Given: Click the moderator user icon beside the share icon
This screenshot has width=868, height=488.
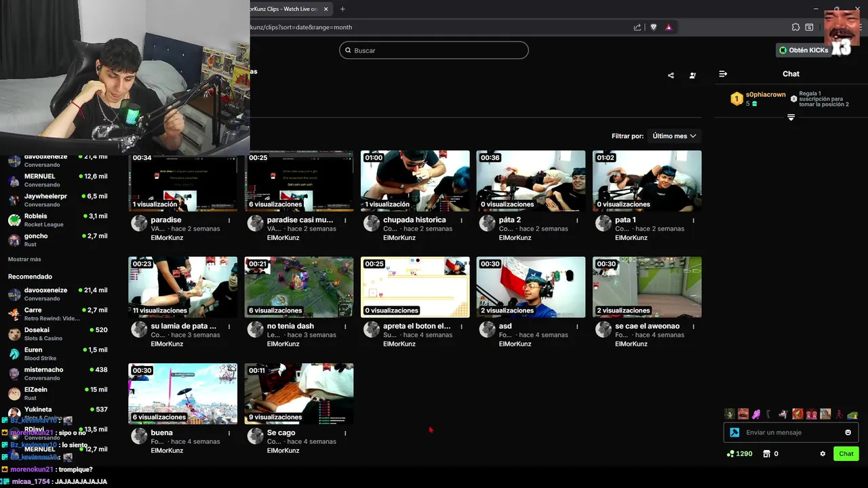Looking at the screenshot, I should tap(692, 75).
